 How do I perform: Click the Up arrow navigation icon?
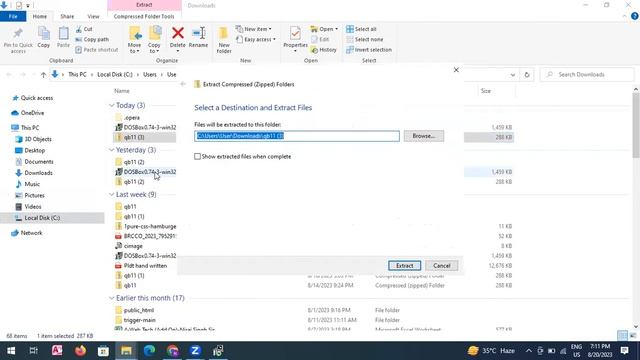[x=43, y=75]
